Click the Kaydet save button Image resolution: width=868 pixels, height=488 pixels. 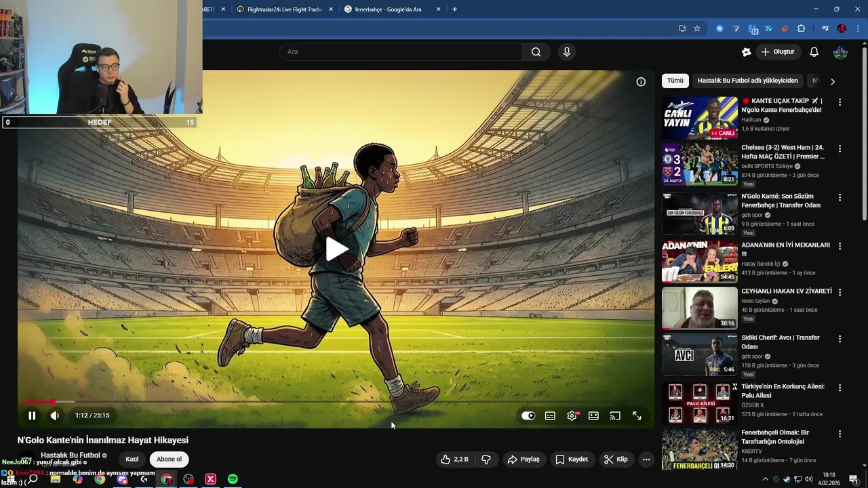(x=572, y=460)
